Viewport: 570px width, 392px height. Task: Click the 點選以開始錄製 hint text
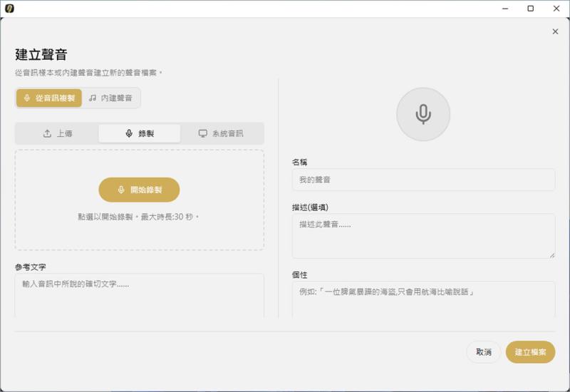(x=138, y=217)
